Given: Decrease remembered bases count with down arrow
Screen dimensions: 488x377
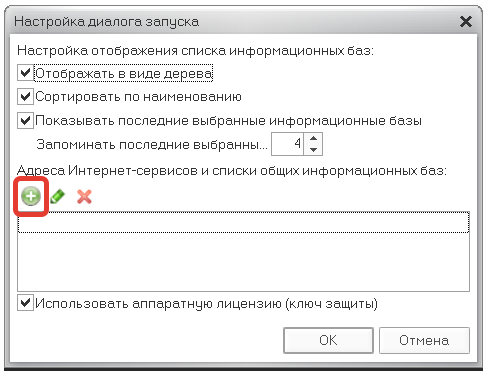Looking at the screenshot, I should (x=313, y=150).
